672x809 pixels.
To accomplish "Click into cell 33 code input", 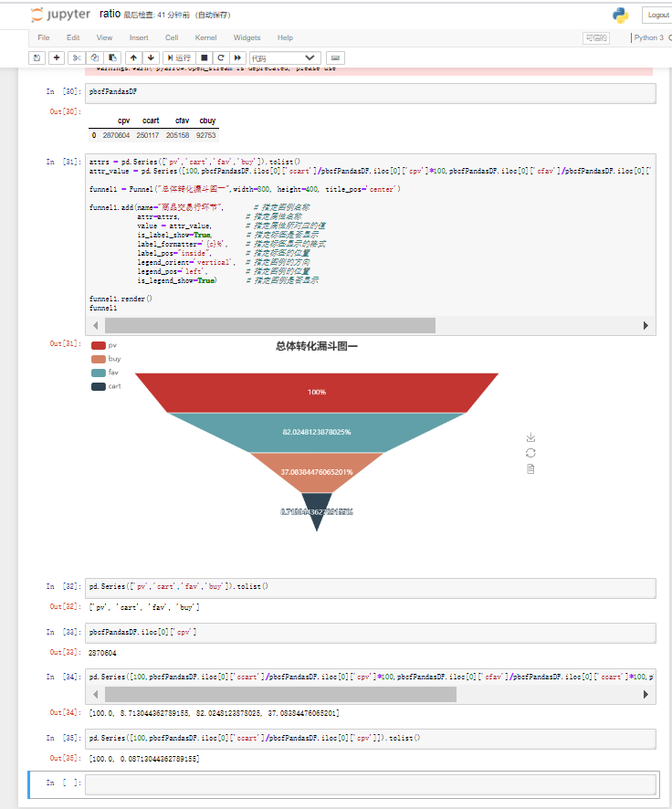I will (371, 633).
